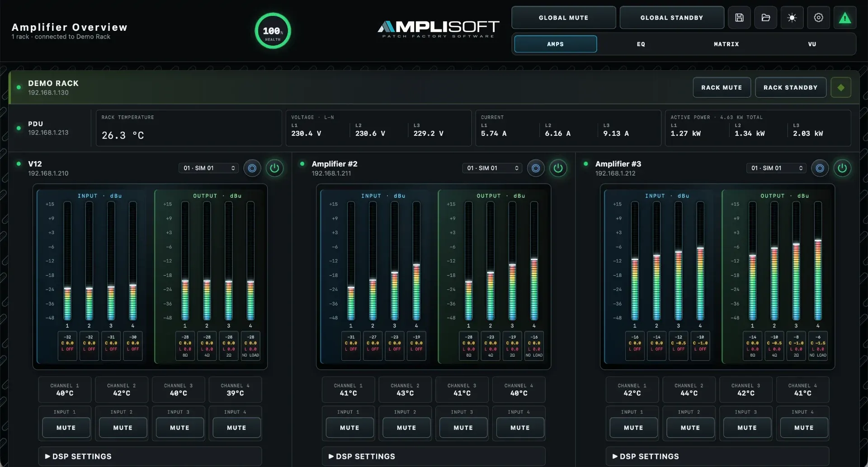Image resolution: width=868 pixels, height=467 pixels.
Task: Switch to the VU tab
Action: [x=812, y=44]
